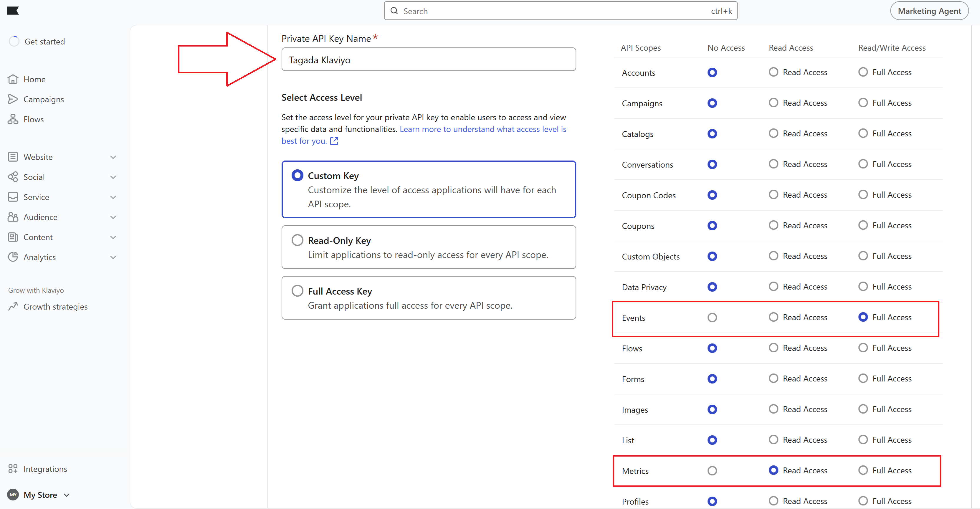Set Profiles scope to Full Access
The image size is (980, 509).
pos(863,501)
